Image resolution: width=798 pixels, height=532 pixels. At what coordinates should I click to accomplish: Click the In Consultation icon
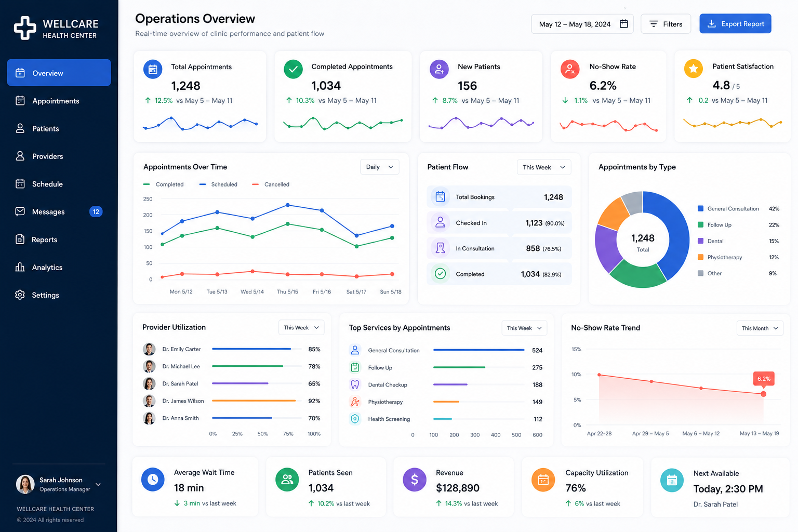440,248
